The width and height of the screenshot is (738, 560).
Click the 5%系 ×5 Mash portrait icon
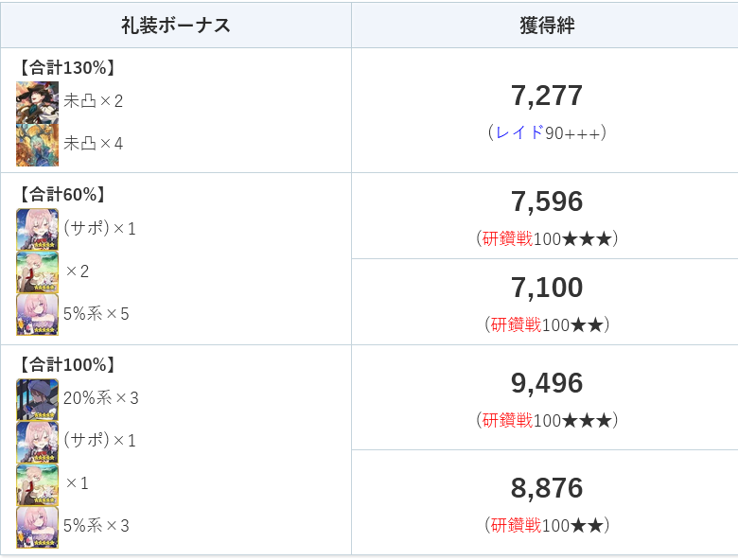click(37, 314)
